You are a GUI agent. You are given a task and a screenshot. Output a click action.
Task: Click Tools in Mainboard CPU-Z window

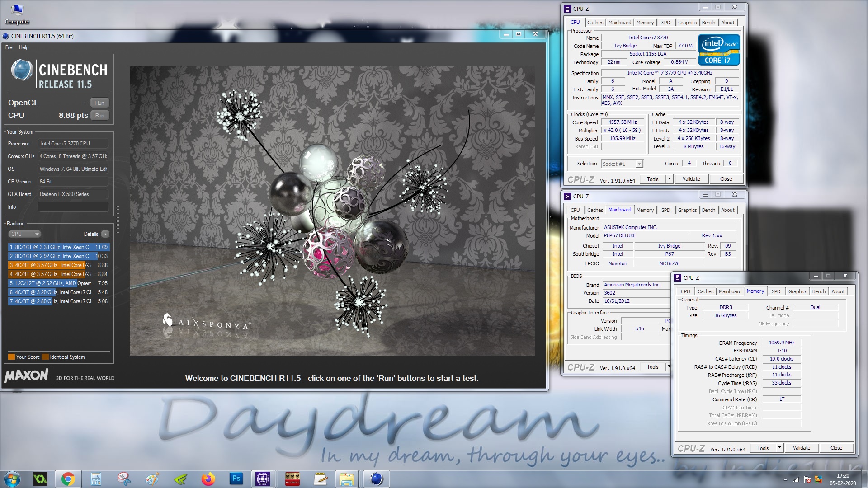pyautogui.click(x=653, y=367)
